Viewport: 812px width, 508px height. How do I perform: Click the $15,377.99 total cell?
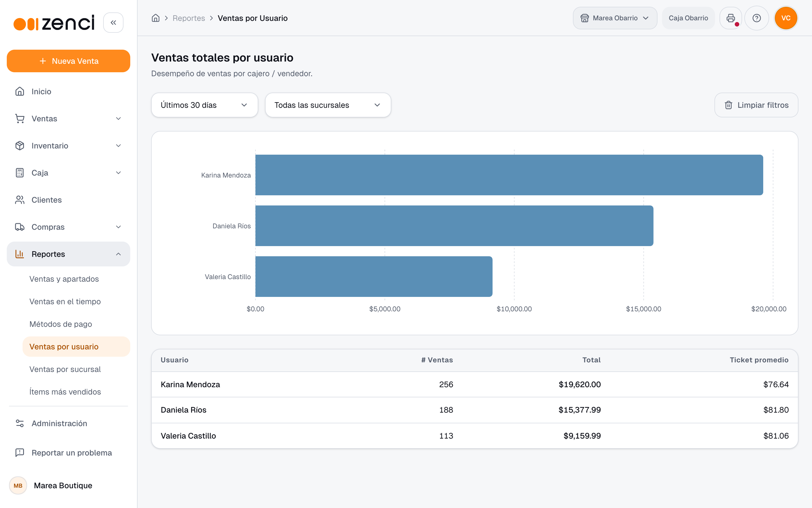[579, 410]
